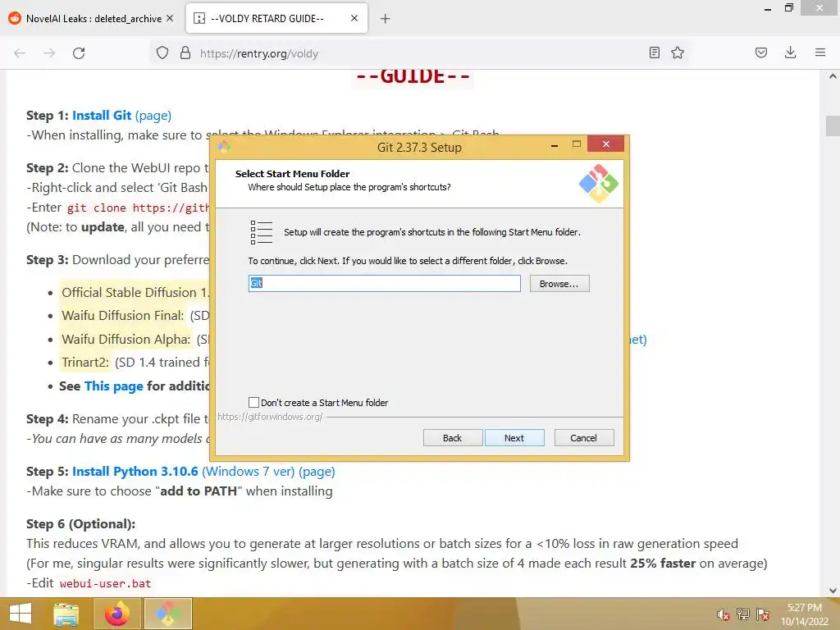Click Next in Git Setup
Viewport: 840px width, 630px height.
[514, 438]
